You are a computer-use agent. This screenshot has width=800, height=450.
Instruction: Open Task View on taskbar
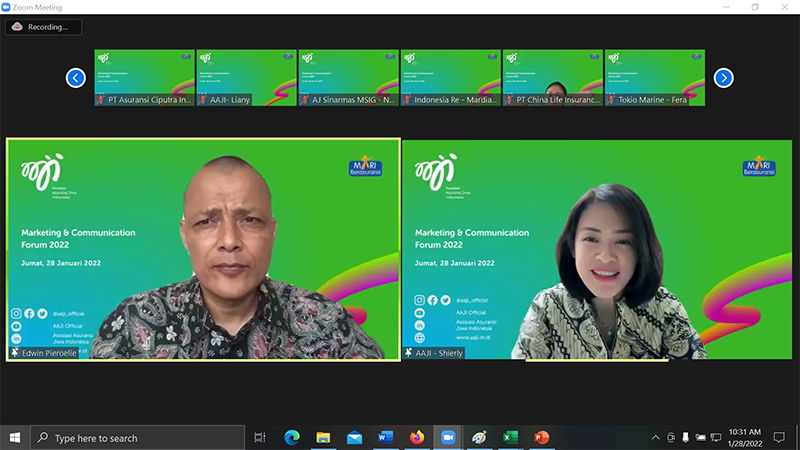(x=260, y=438)
